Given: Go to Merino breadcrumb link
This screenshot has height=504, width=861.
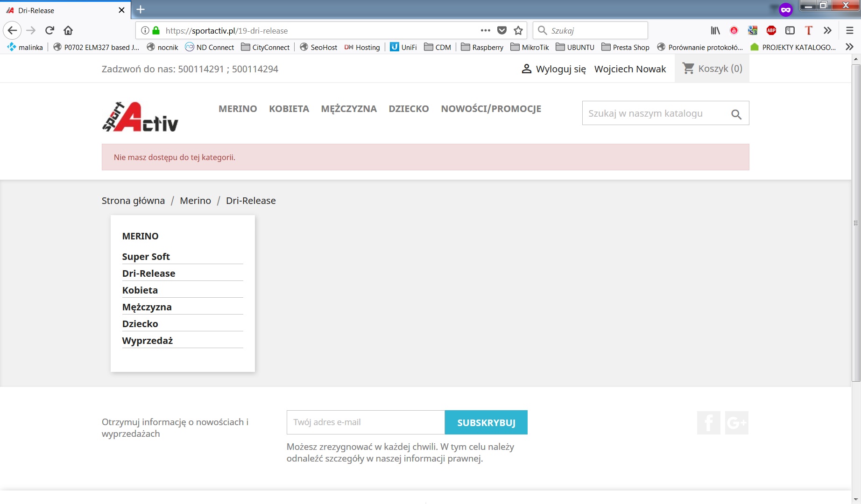Looking at the screenshot, I should tap(195, 201).
